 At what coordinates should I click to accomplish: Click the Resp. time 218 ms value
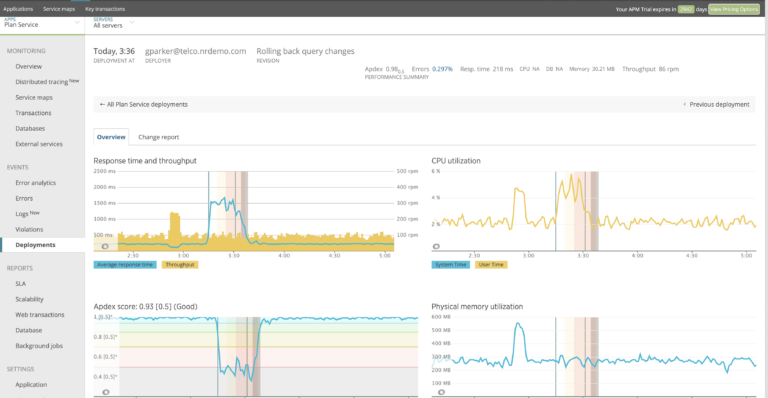[486, 69]
